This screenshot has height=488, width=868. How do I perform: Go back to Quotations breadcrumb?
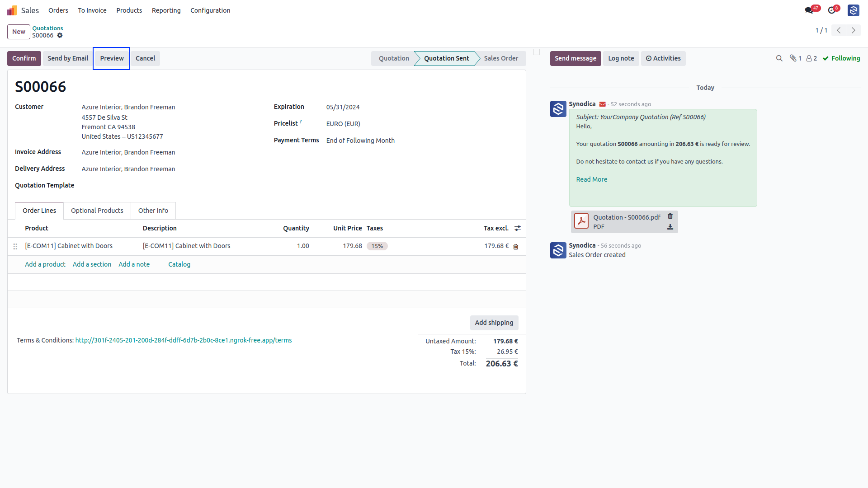47,28
